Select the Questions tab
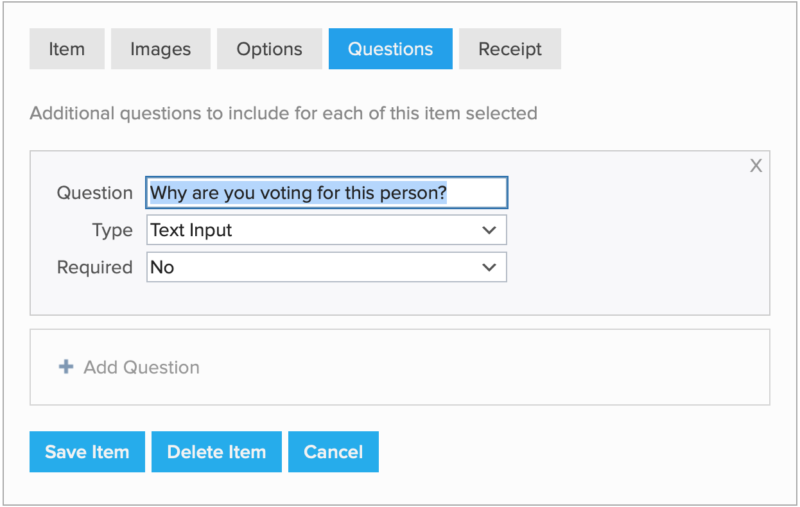This screenshot has width=800, height=507. (390, 49)
